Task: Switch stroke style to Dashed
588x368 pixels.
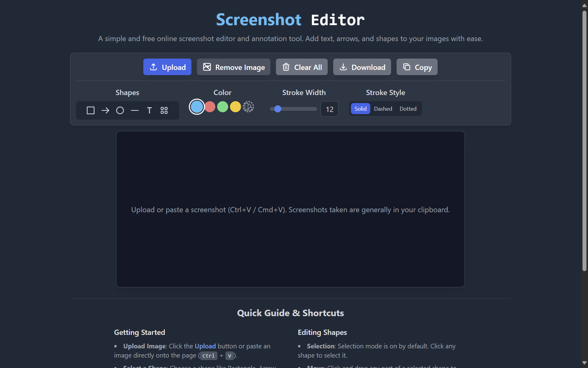Action: point(383,109)
